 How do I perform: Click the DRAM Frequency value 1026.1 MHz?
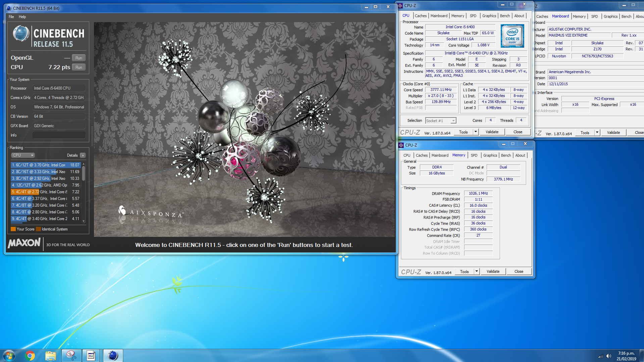478,194
